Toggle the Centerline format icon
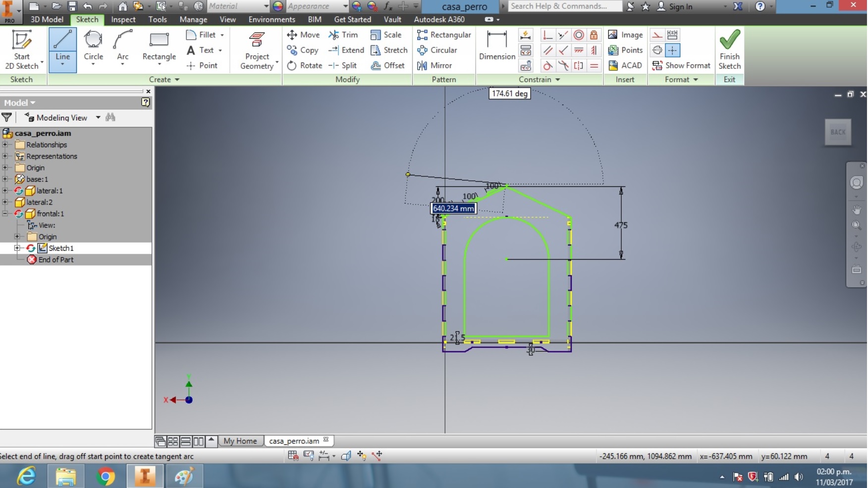Image resolution: width=868 pixels, height=488 pixels. click(x=657, y=50)
